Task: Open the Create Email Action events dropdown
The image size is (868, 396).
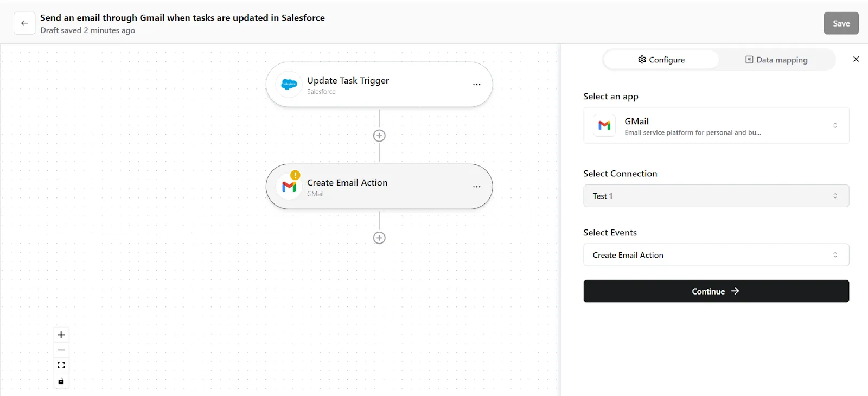Action: click(x=716, y=255)
